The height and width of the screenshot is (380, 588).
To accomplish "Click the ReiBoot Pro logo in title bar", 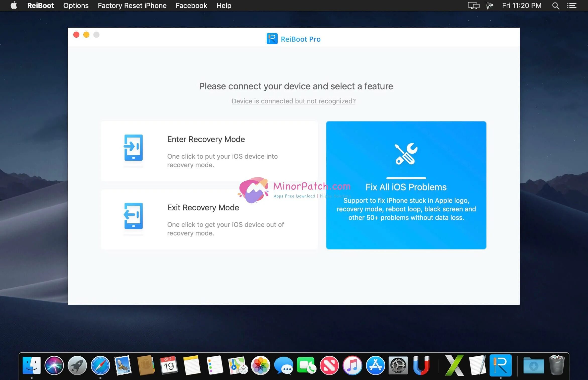I will [x=272, y=39].
